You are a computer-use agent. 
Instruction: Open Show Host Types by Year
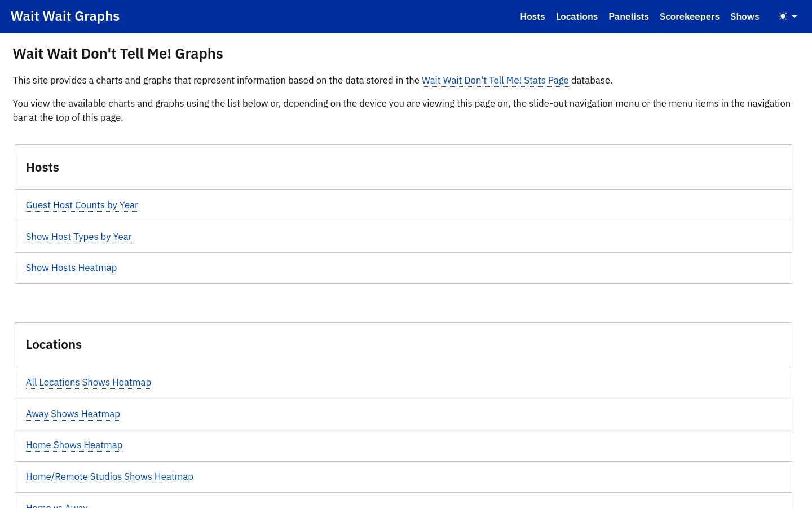[79, 237]
